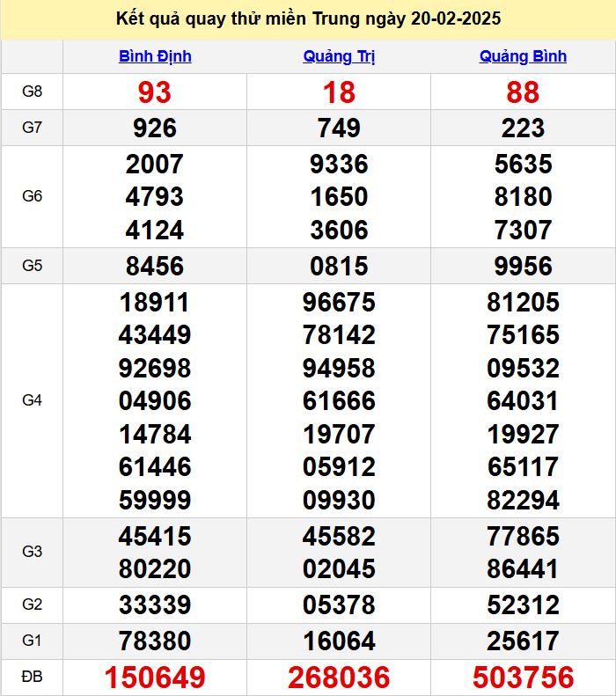
Task: Click G4 number 82294
Action: pos(523,501)
